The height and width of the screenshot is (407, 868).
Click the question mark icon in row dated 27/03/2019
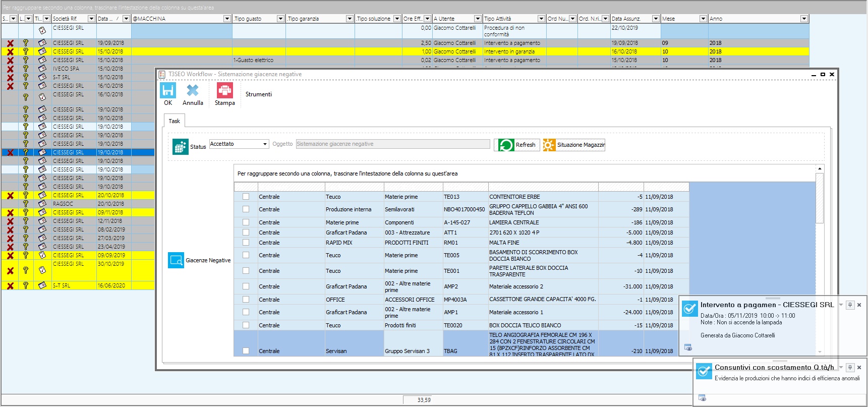(26, 238)
